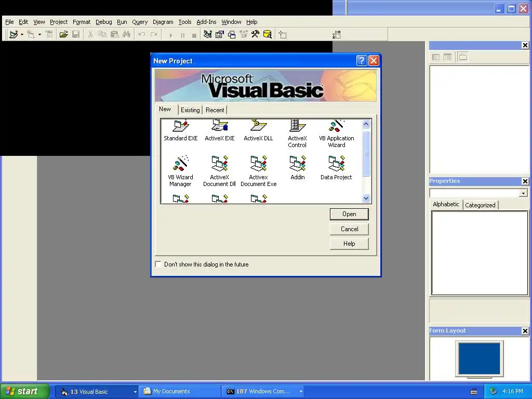Close the Form Layout panel
532x399 pixels.
(525, 331)
